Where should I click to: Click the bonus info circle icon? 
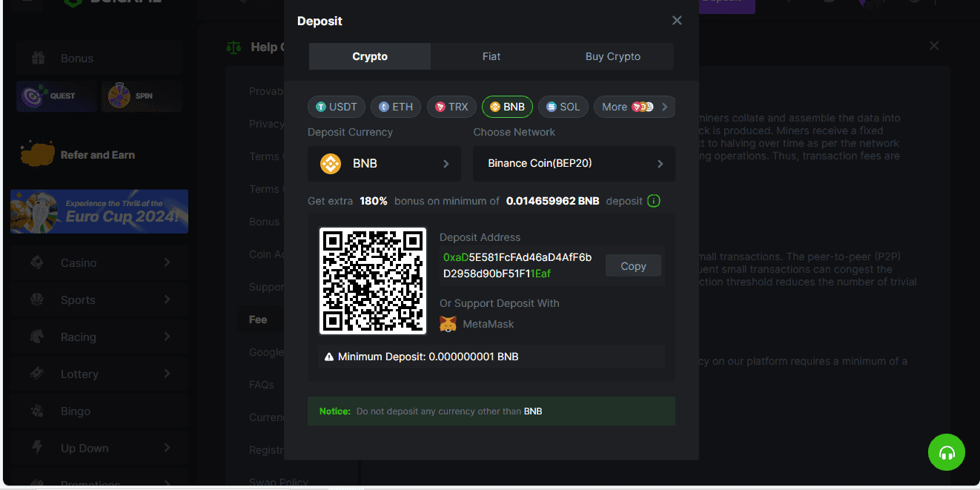click(x=653, y=201)
